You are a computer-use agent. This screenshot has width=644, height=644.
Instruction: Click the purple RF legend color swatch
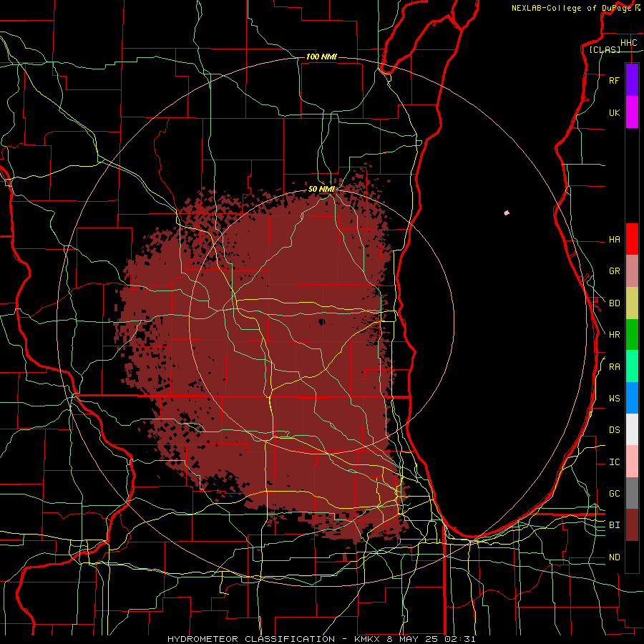point(632,79)
